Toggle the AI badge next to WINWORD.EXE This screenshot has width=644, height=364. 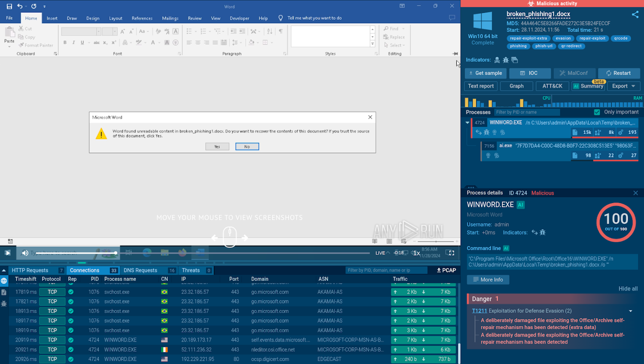point(521,205)
